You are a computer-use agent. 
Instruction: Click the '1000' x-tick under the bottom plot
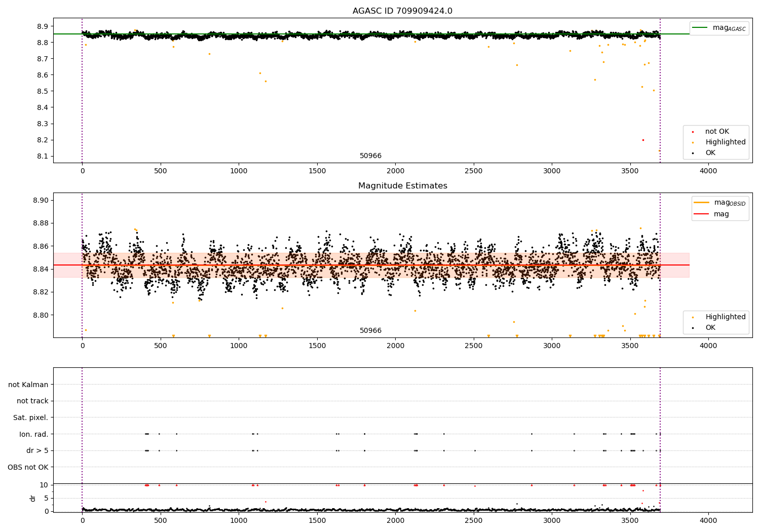239,521
